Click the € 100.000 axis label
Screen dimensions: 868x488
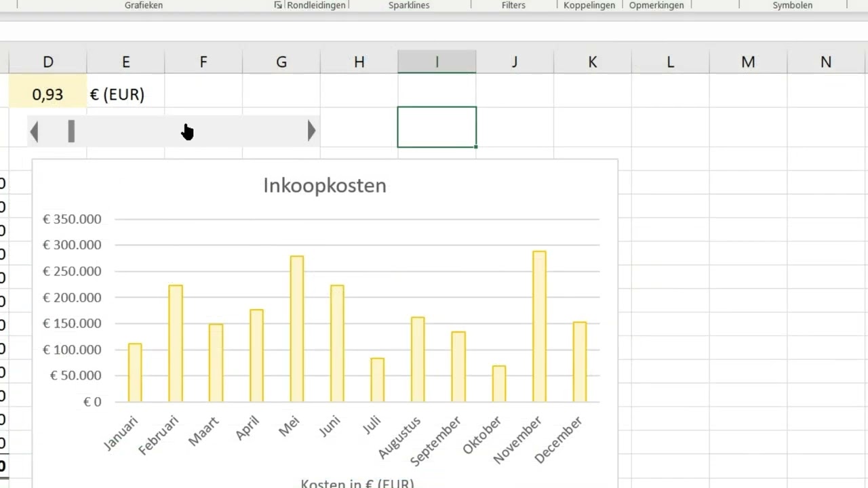[x=72, y=350]
